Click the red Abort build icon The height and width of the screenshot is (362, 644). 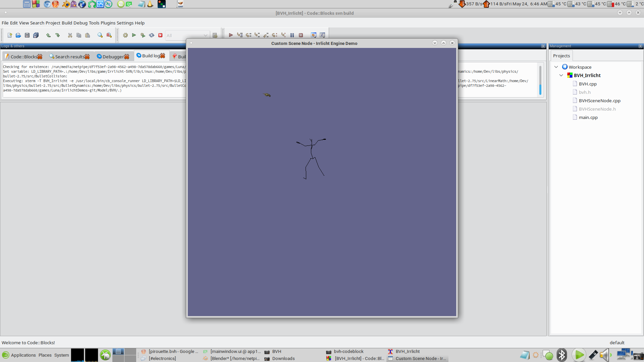(x=160, y=35)
